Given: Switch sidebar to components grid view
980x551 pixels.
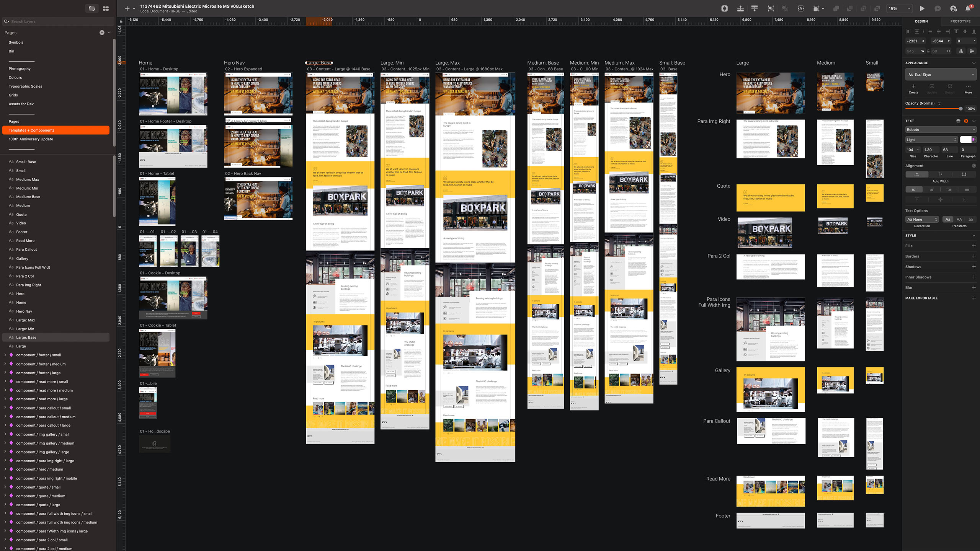Looking at the screenshot, I should [x=106, y=8].
